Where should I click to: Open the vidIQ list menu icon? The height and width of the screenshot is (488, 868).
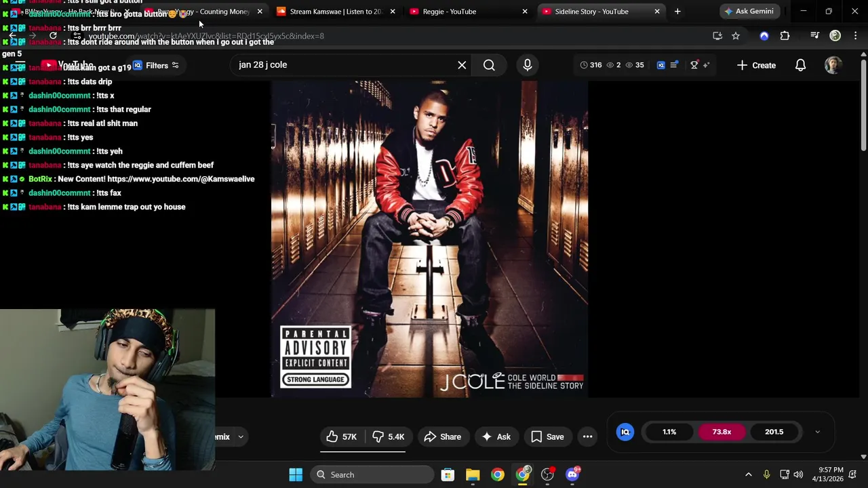coord(673,65)
